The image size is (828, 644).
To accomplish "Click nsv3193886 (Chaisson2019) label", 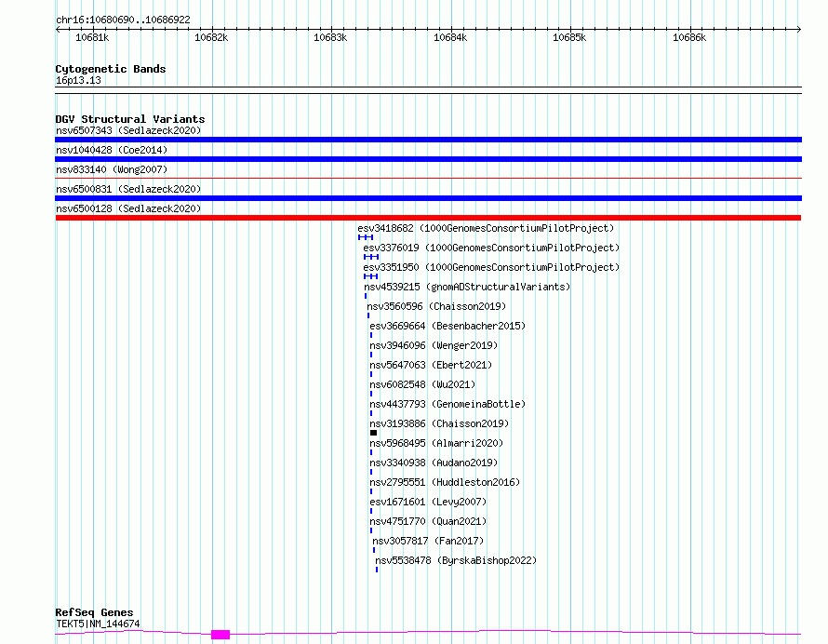I will click(439, 423).
